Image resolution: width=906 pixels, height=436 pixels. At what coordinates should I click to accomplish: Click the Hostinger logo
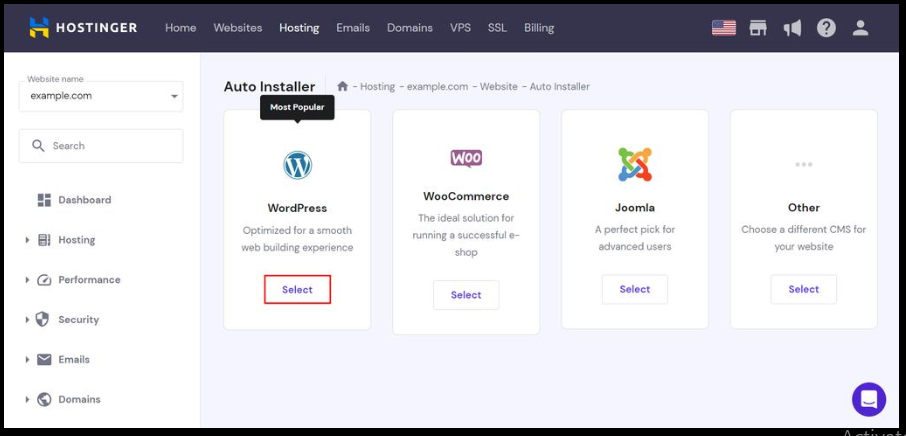[84, 28]
